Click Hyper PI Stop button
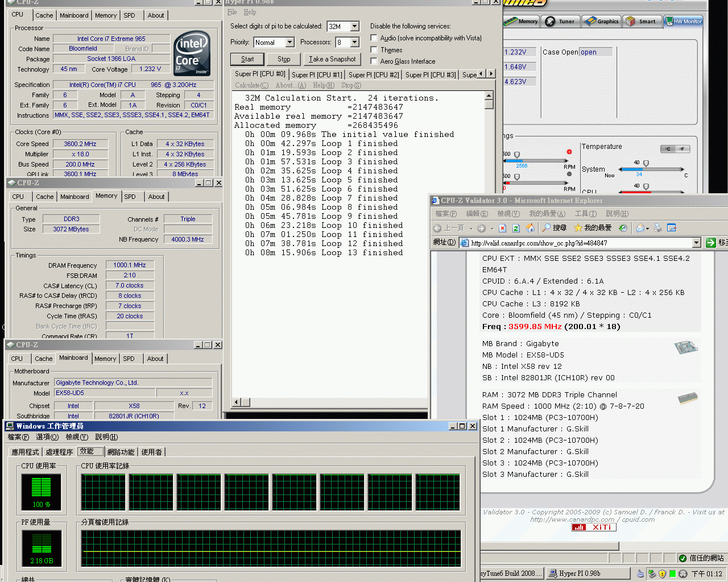 pos(284,59)
